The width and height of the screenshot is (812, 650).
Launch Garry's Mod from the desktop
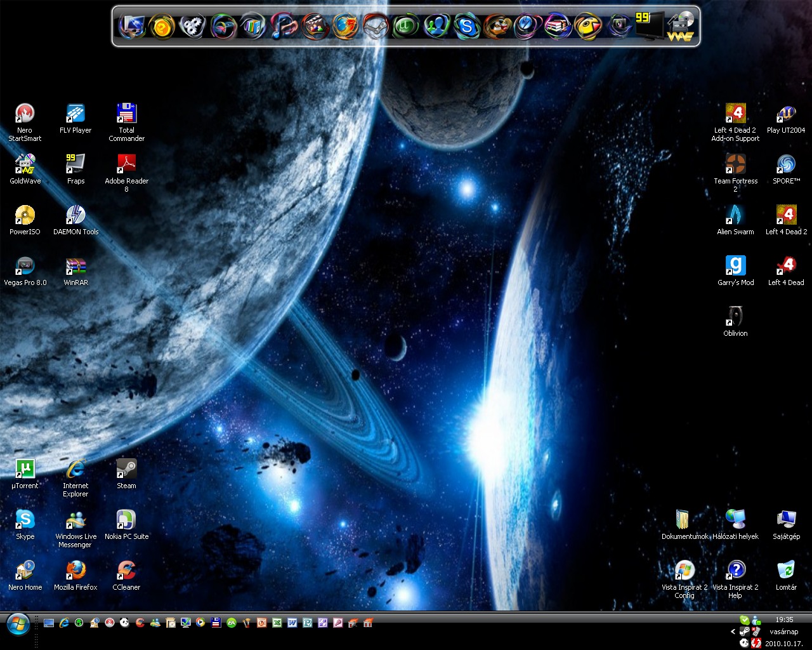pyautogui.click(x=735, y=266)
